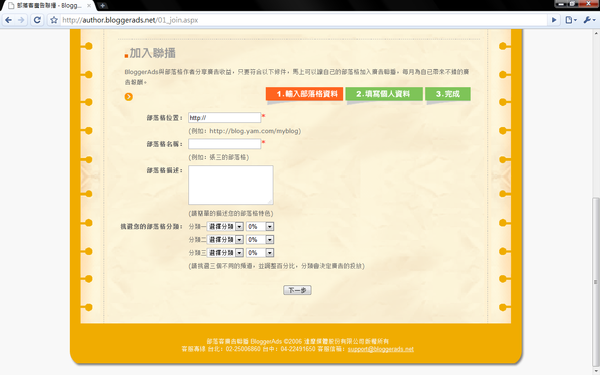Open the wrench settings menu

point(589,20)
